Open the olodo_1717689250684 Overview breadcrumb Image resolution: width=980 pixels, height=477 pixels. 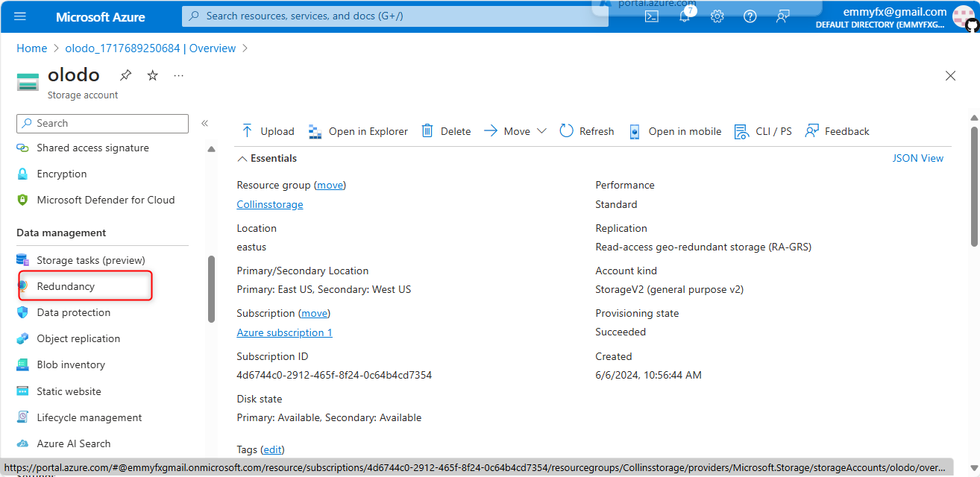click(151, 48)
